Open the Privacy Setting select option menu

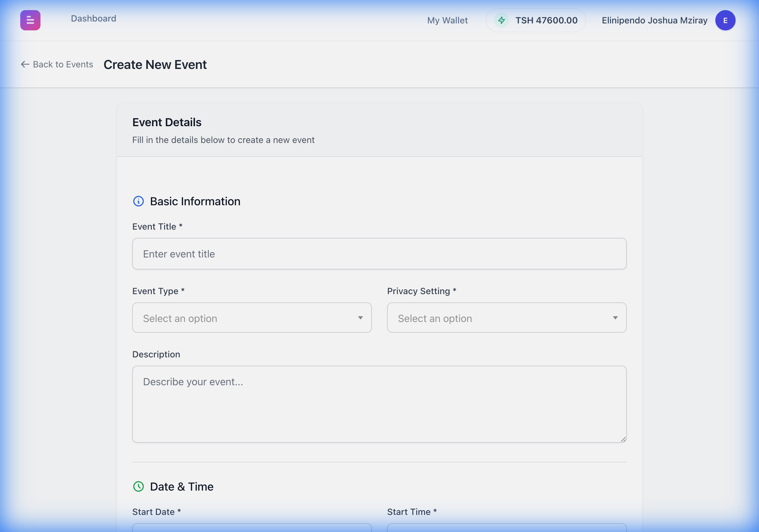(506, 318)
